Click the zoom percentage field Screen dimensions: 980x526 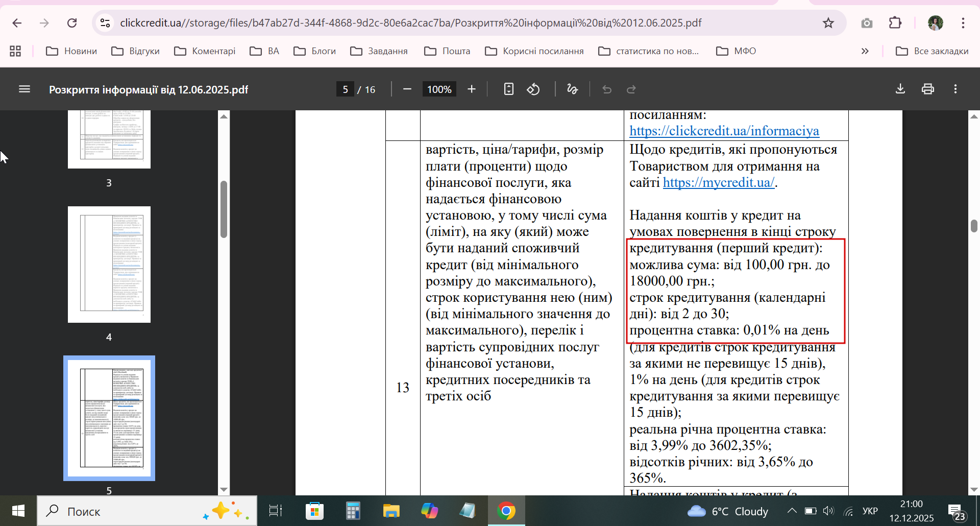point(439,89)
